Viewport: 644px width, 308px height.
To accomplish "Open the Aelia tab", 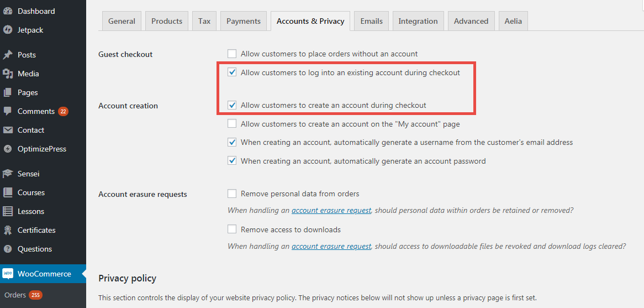I will point(514,21).
